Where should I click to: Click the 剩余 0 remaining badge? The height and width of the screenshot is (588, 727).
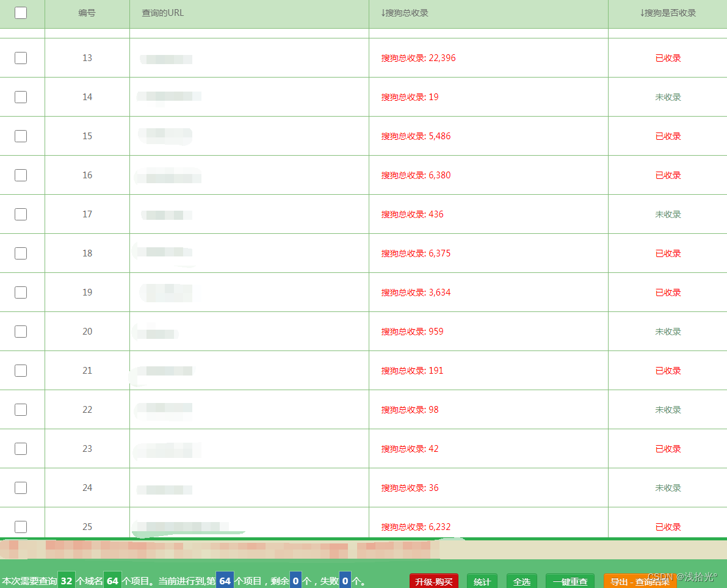tap(295, 581)
